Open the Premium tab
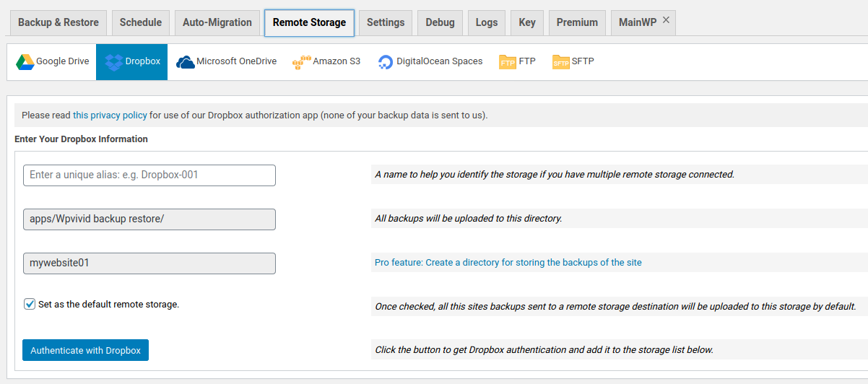Image resolution: width=868 pixels, height=384 pixels. (577, 22)
